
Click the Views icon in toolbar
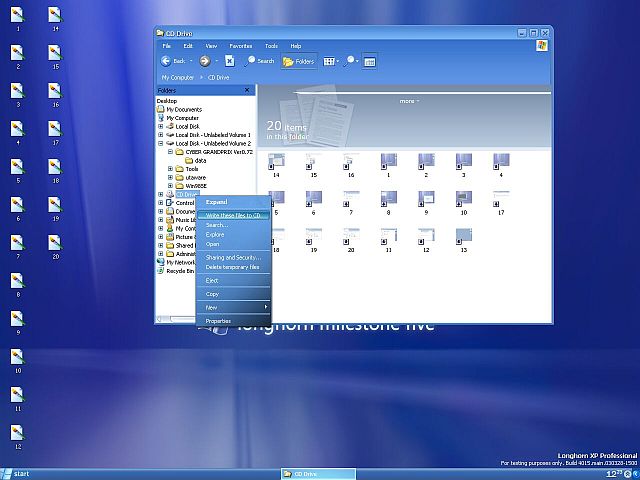(329, 61)
